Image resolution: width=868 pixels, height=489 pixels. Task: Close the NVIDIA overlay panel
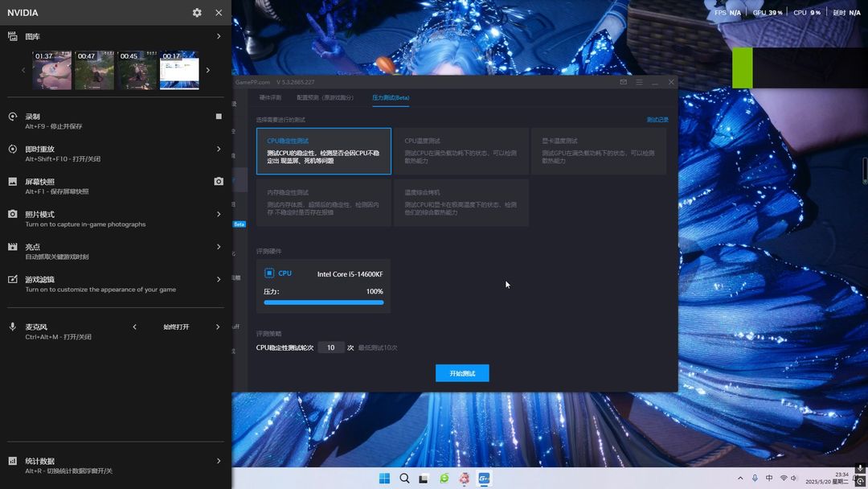[x=219, y=12]
